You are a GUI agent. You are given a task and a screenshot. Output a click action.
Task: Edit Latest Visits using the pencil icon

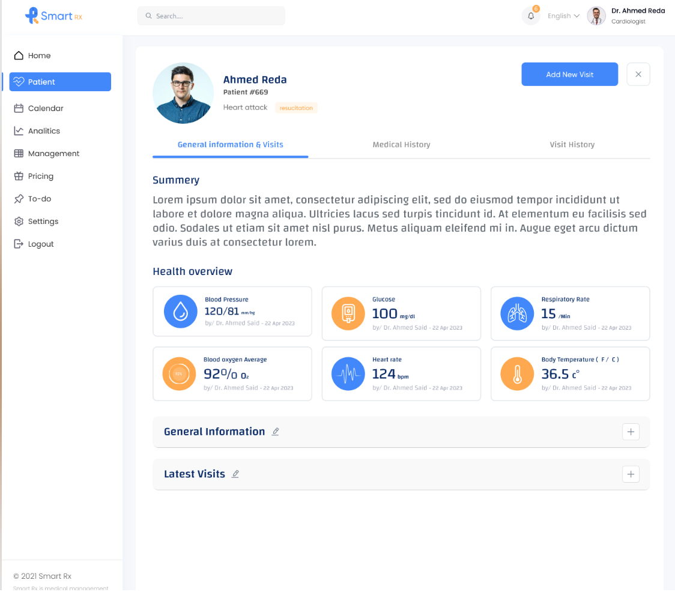click(x=235, y=474)
